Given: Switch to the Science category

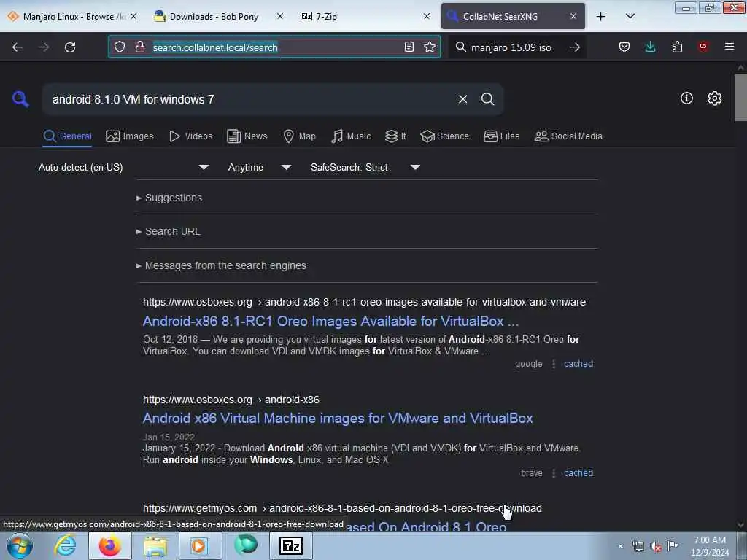Looking at the screenshot, I should [445, 136].
